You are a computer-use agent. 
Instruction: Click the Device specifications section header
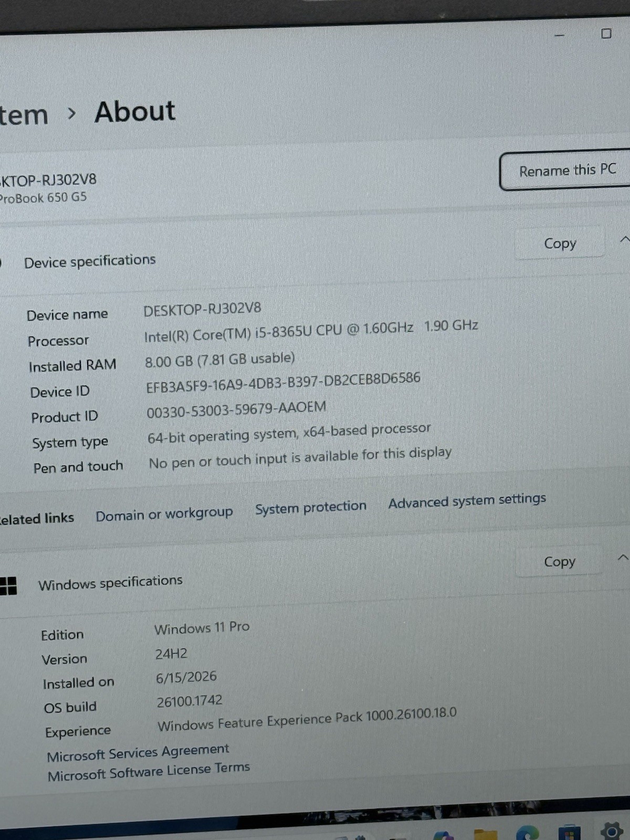tap(90, 261)
